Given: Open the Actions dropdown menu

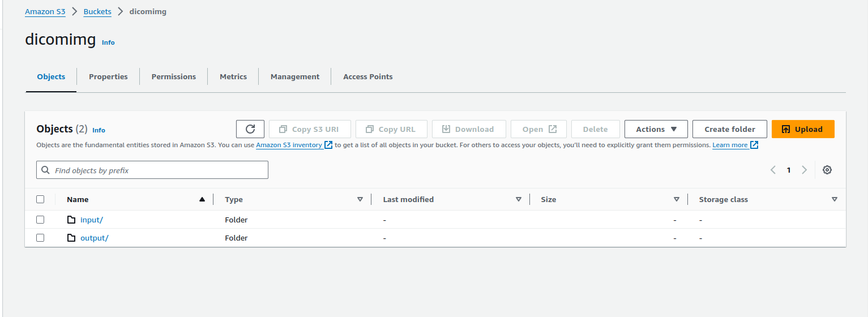Looking at the screenshot, I should click(x=656, y=129).
